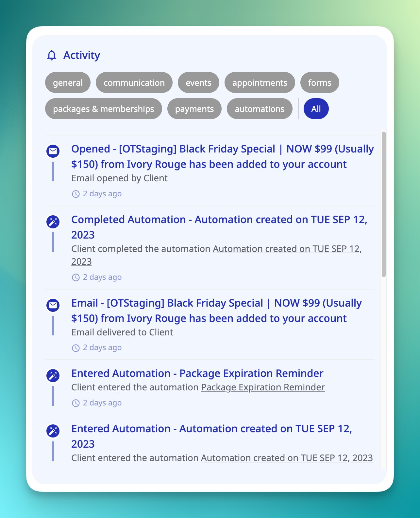The width and height of the screenshot is (420, 518).
Task: Switch to the forms filter
Action: (x=319, y=83)
